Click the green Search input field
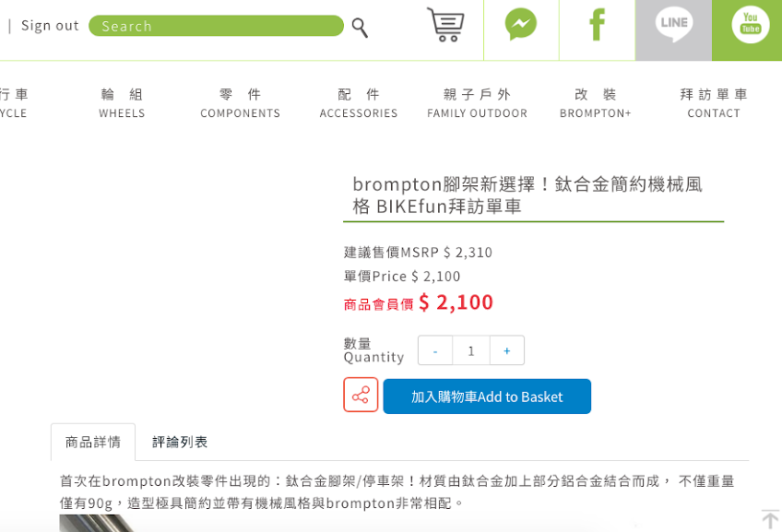The height and width of the screenshot is (532, 782). [216, 26]
